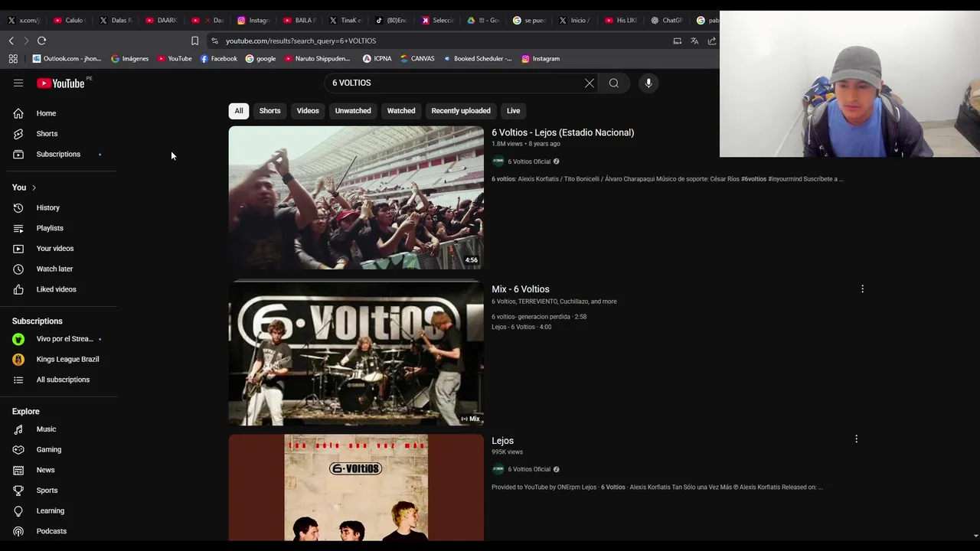Open Subscriptions in the sidebar
Screen dimensions: 980x551
59,155
